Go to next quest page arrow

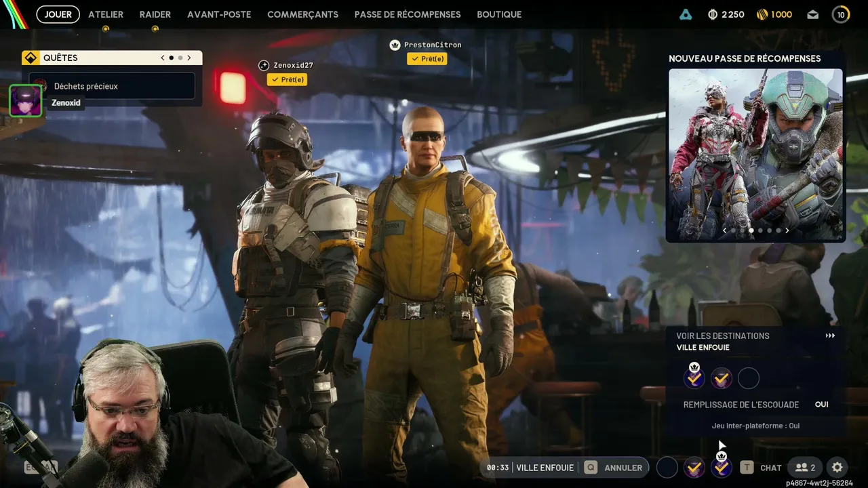point(189,58)
